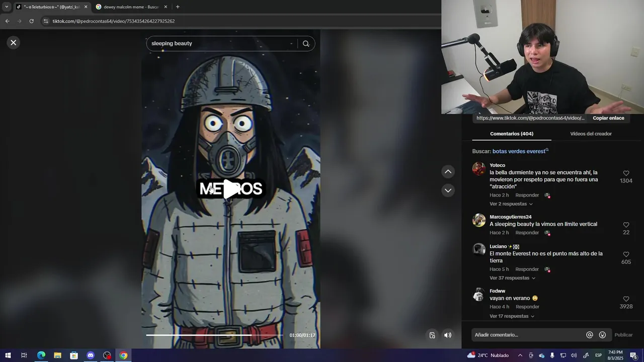Switch to dewey malcolm meme tab
The height and width of the screenshot is (362, 644).
point(131,7)
